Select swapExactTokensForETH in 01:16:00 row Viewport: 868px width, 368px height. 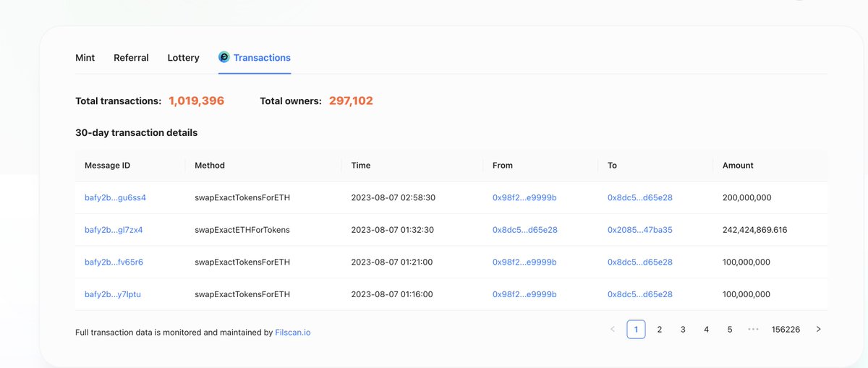click(x=242, y=294)
